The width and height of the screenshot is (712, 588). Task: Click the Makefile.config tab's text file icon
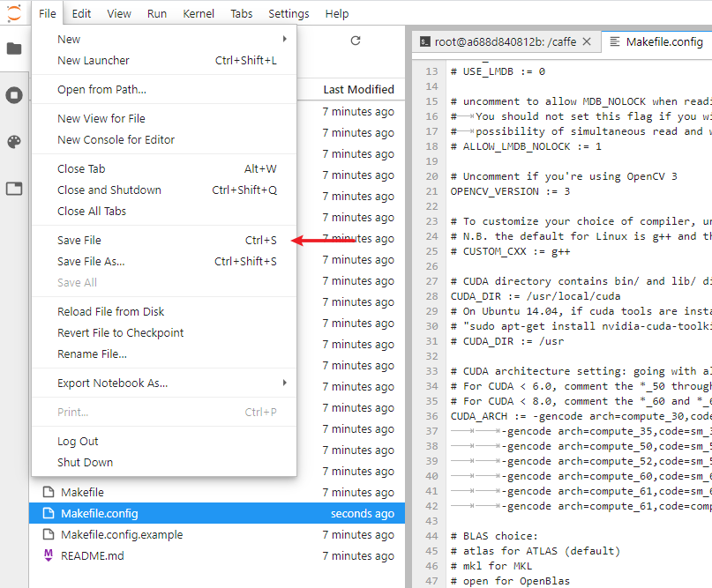coord(614,41)
